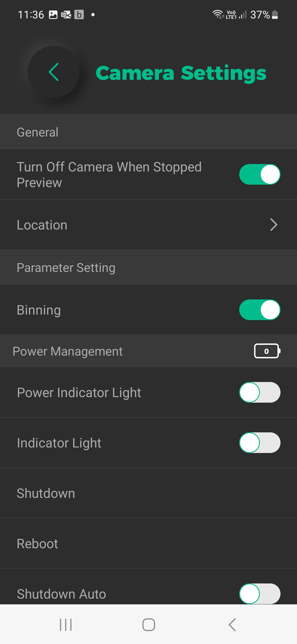Disable Turn Off Camera When Stopped Preview
This screenshot has height=644, width=297.
point(260,174)
